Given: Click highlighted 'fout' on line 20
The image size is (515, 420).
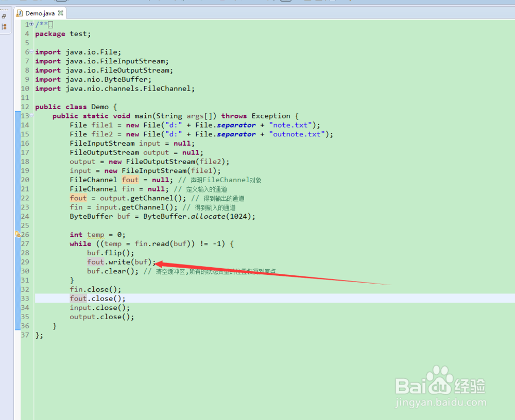Looking at the screenshot, I should click(x=130, y=180).
